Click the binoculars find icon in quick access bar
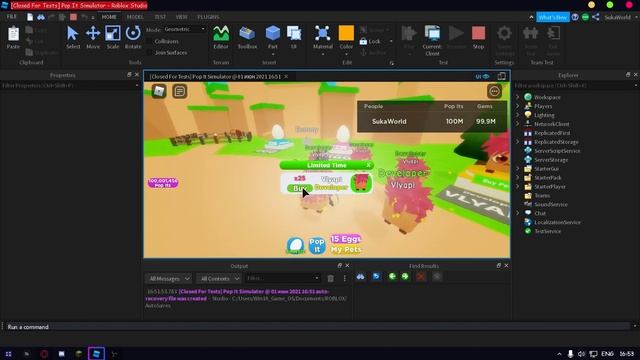Viewport: 640px width, 360px height. [41, 17]
